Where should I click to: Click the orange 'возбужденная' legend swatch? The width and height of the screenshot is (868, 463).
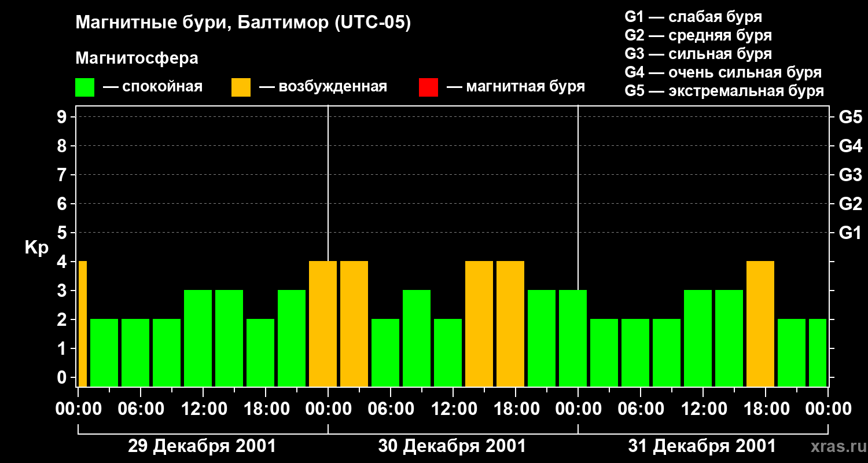(241, 87)
